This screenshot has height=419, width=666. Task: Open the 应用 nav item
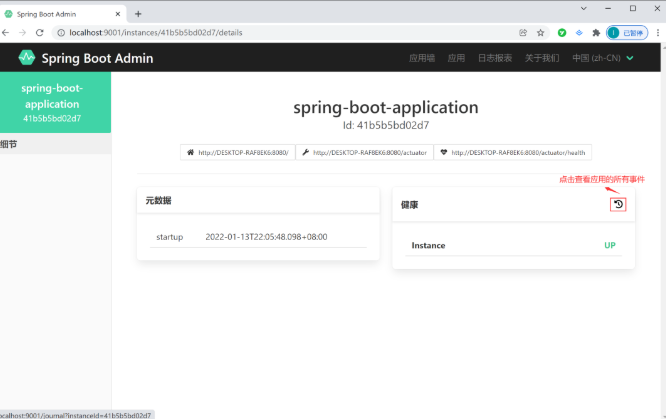456,58
